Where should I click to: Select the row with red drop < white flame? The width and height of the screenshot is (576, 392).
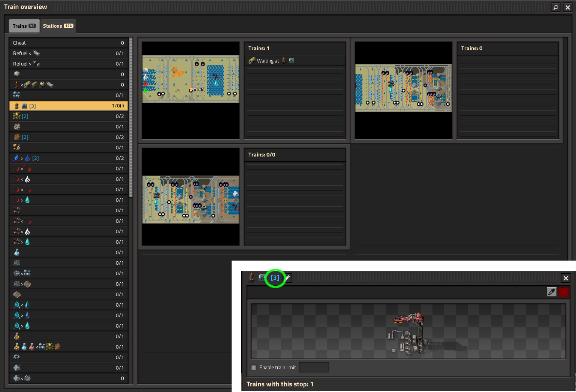point(69,179)
